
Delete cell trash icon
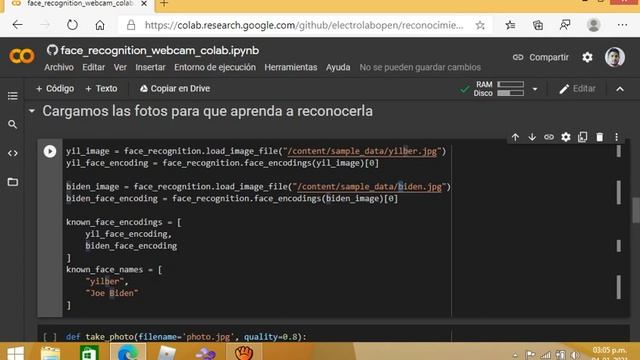600,137
